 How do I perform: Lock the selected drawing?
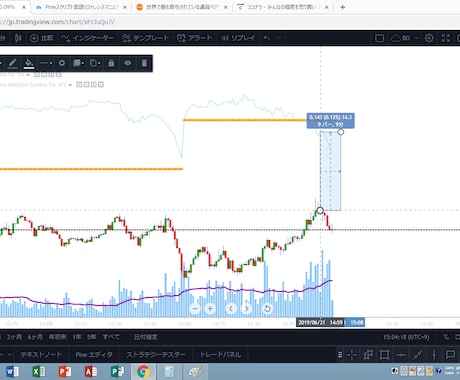pyautogui.click(x=111, y=63)
